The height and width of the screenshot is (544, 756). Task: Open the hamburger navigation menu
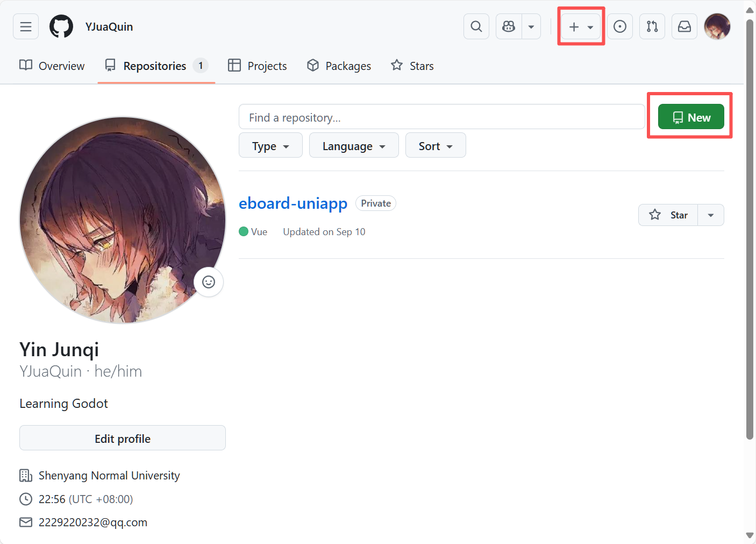[x=26, y=26]
